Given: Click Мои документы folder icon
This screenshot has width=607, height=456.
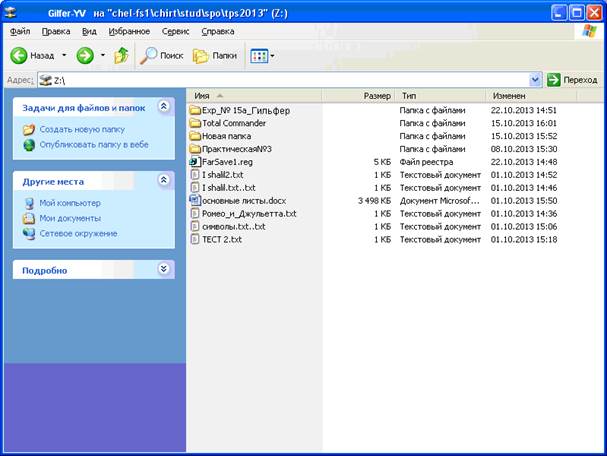Looking at the screenshot, I should (x=29, y=218).
